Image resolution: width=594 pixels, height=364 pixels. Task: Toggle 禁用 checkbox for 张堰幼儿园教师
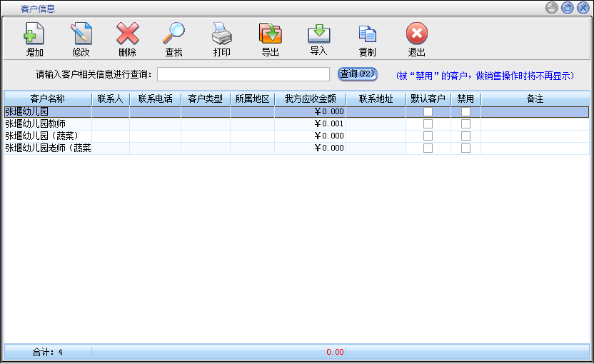(465, 124)
